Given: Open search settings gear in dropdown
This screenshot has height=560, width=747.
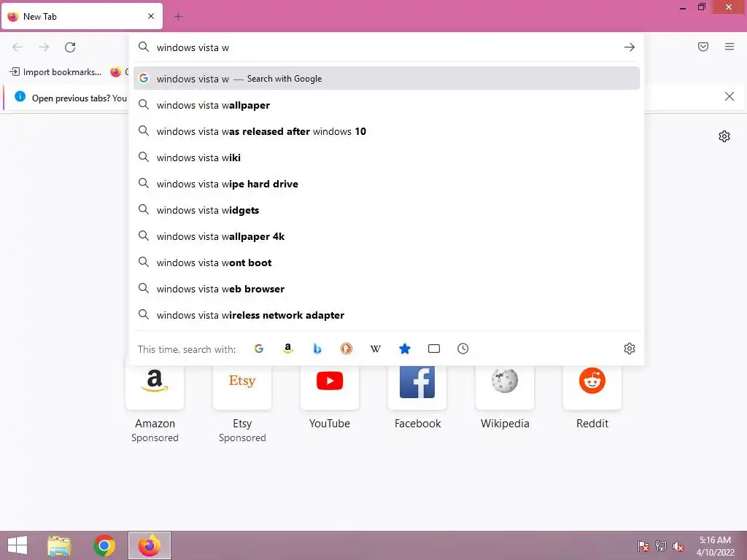Looking at the screenshot, I should pos(630,349).
